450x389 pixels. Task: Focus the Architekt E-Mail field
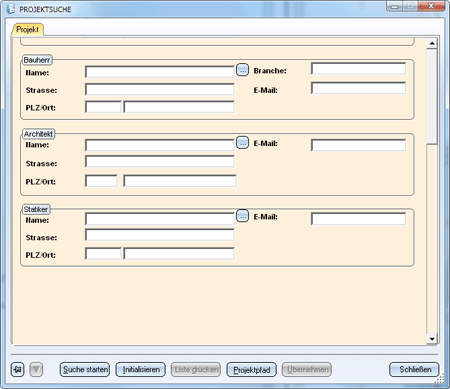[x=359, y=145]
